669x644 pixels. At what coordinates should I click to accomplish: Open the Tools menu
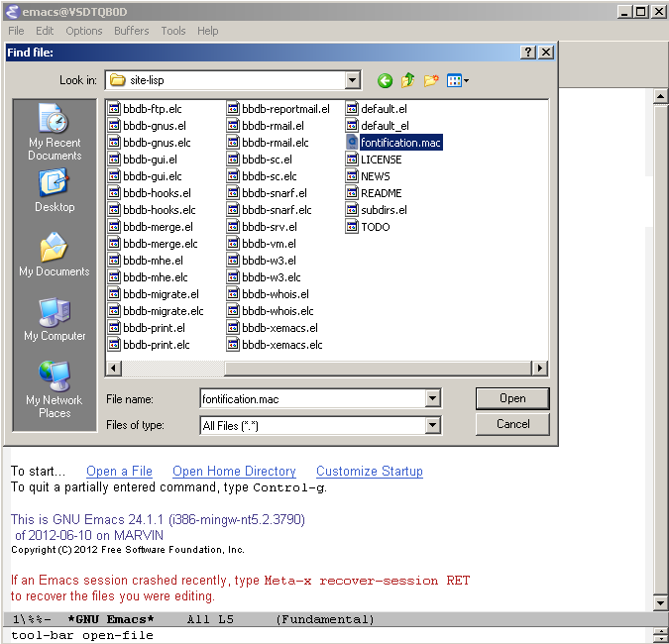(x=173, y=31)
